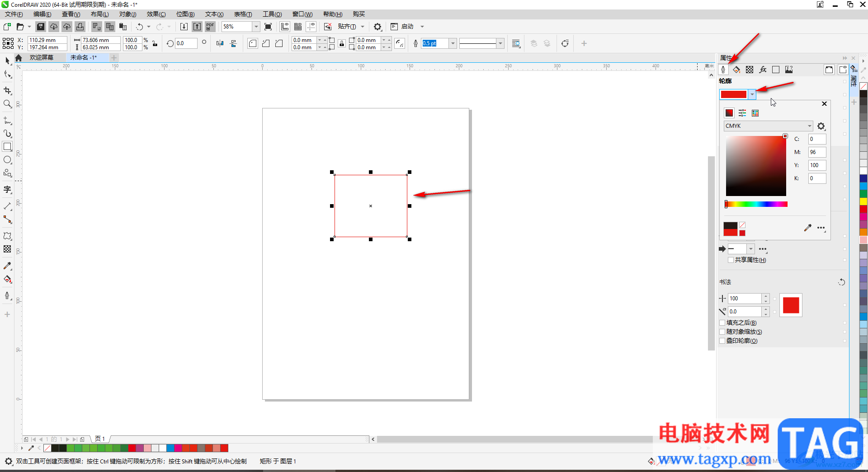Mirror the object horizontally
868x472 pixels.
pos(220,43)
